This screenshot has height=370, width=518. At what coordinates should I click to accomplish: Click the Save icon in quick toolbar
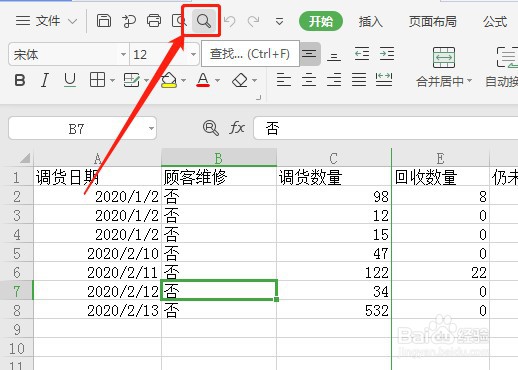click(x=104, y=21)
